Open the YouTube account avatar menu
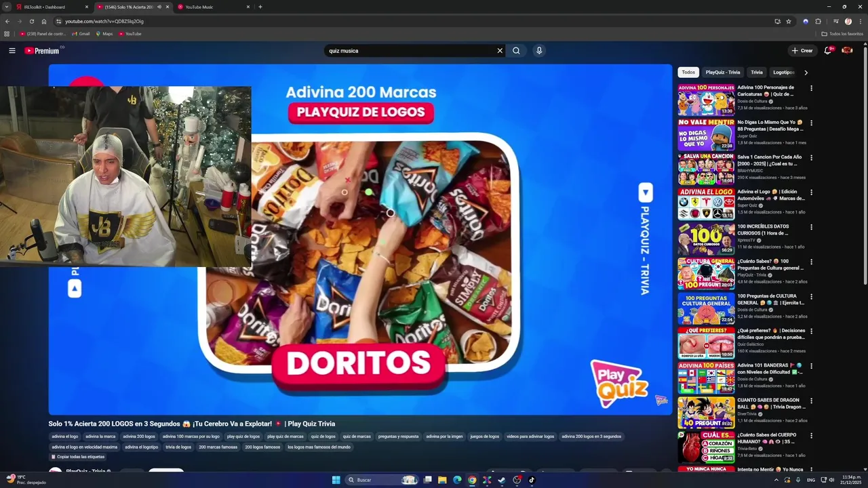This screenshot has height=488, width=868. [x=847, y=51]
